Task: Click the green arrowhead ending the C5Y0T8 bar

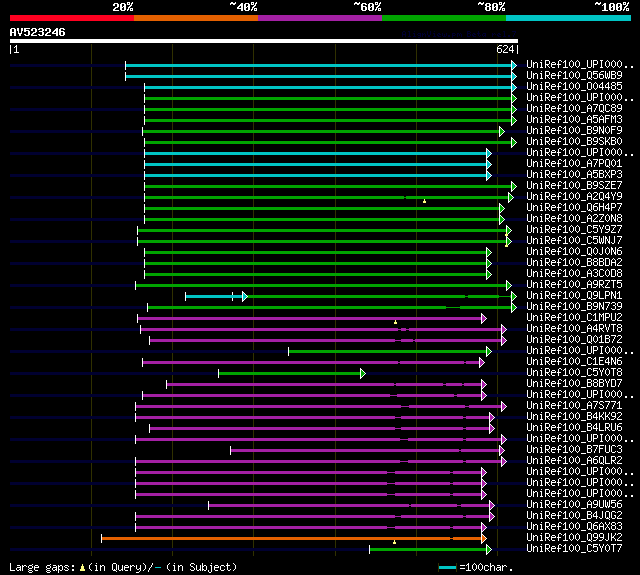Action: 363,373
